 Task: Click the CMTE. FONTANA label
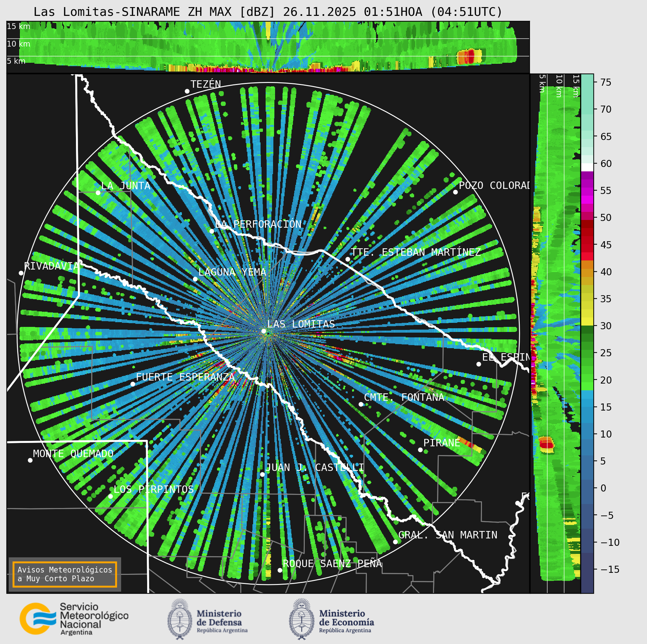pos(404,397)
